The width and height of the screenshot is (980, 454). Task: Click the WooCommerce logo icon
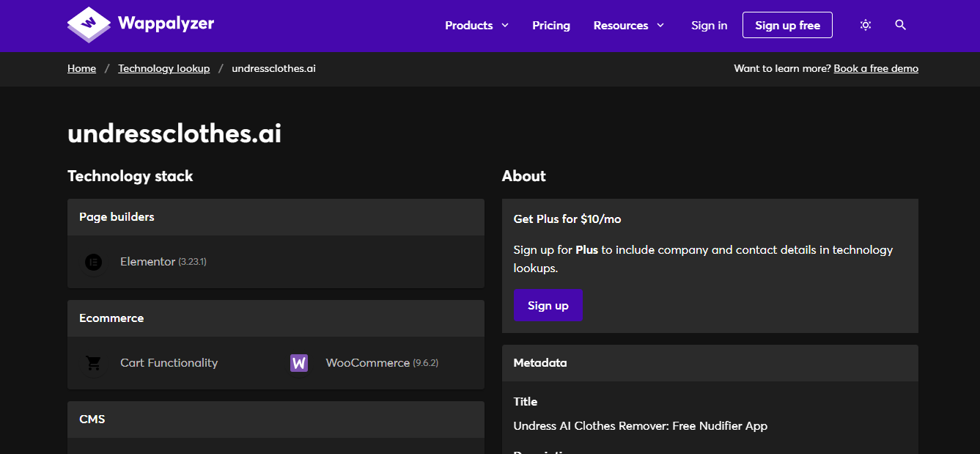coord(299,363)
